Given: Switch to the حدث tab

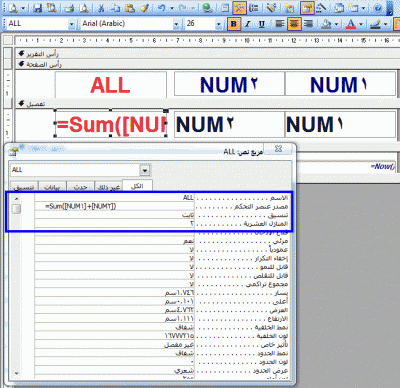Looking at the screenshot, I should pos(81,187).
